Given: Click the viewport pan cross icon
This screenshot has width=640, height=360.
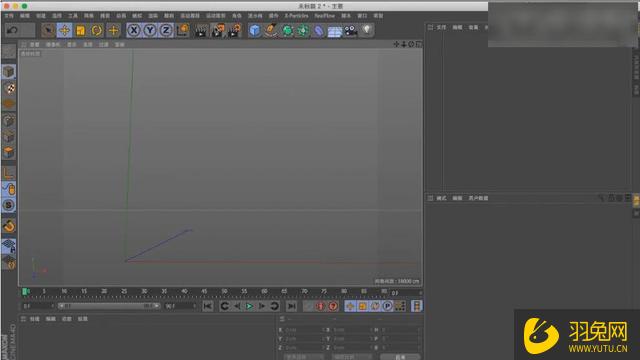Looking at the screenshot, I should (396, 44).
